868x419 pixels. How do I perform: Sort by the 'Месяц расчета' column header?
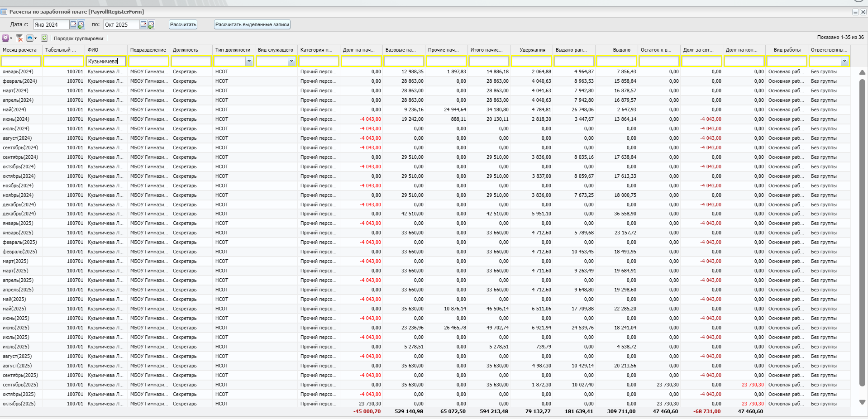20,50
